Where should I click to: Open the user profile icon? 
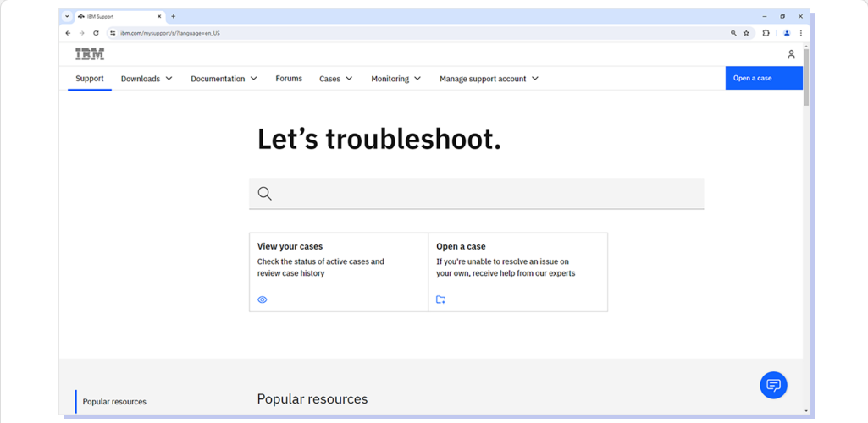[791, 54]
